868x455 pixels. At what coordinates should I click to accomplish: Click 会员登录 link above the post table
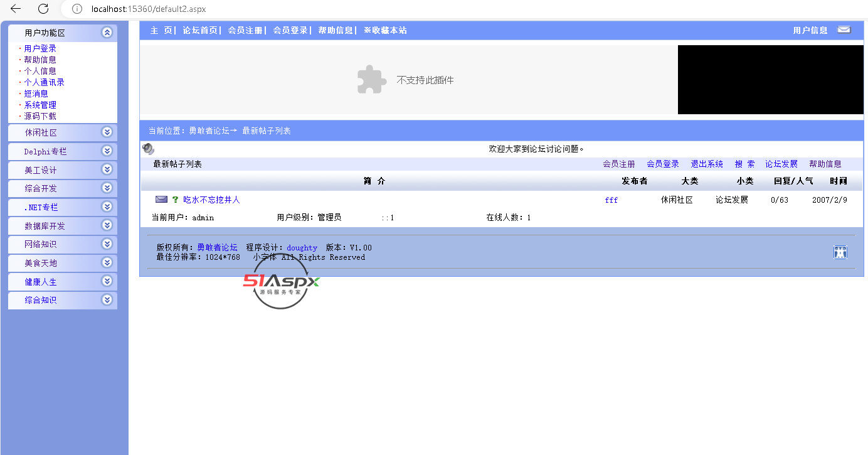pos(663,164)
